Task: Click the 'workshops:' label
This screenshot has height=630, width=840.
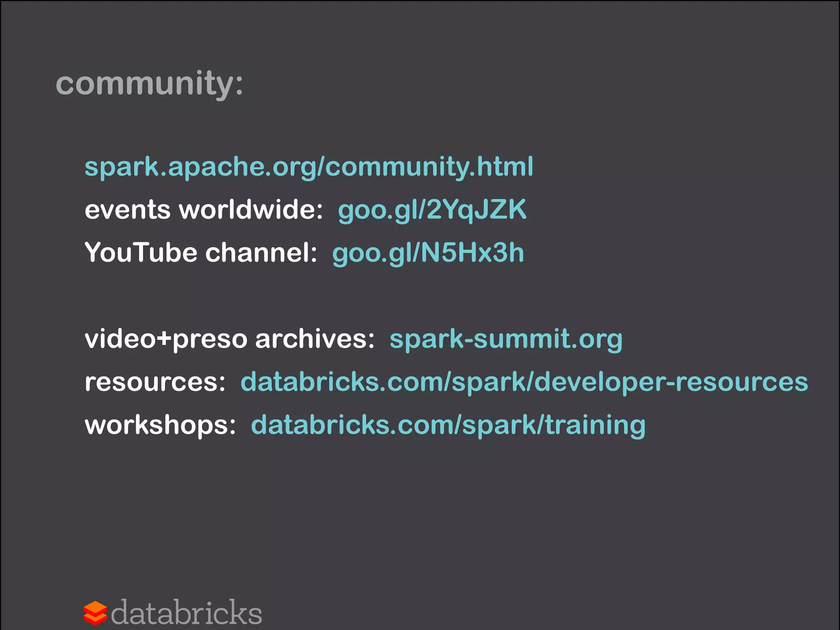Action: [x=160, y=425]
